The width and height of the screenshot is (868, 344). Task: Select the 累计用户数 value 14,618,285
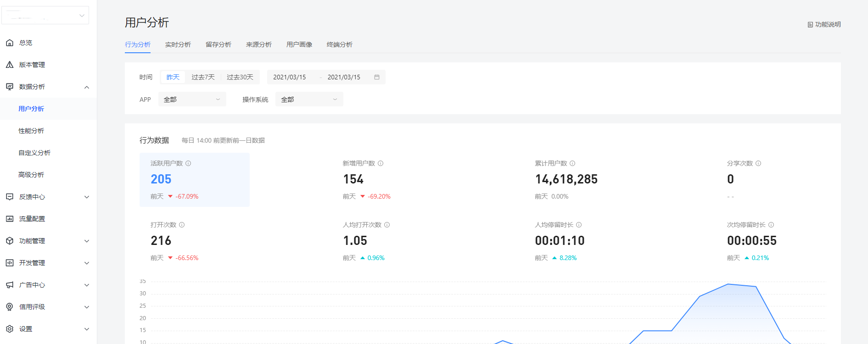click(566, 179)
